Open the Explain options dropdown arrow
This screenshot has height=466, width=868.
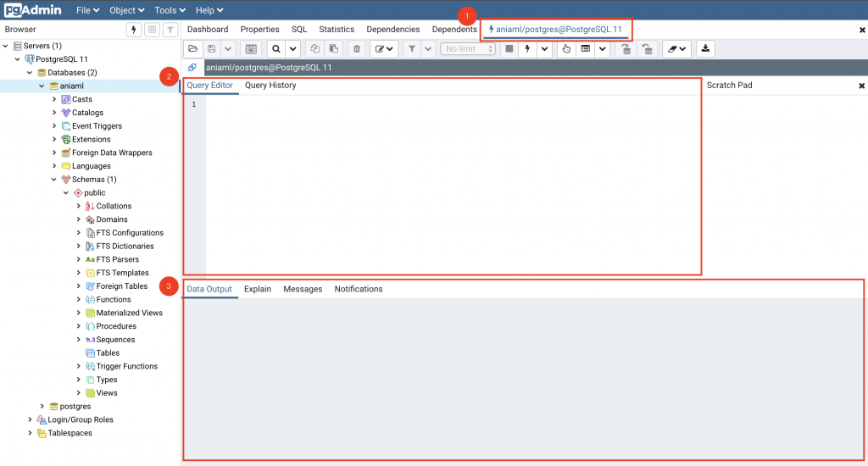coord(603,48)
